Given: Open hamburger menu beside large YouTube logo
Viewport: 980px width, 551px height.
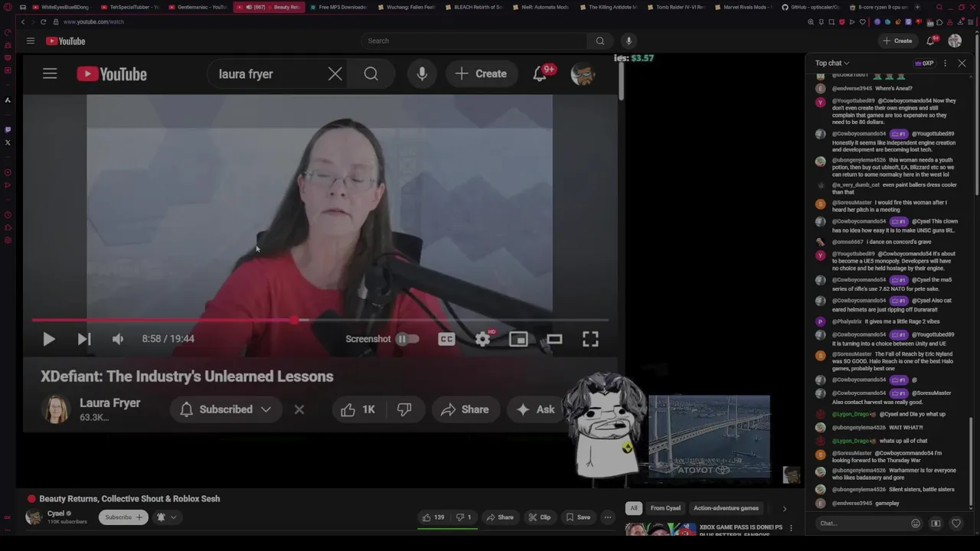Looking at the screenshot, I should coord(50,74).
